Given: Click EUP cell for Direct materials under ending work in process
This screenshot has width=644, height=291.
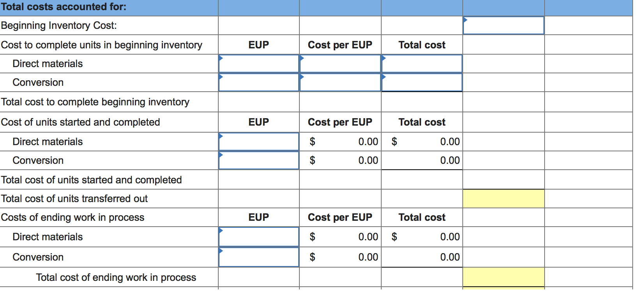Looking at the screenshot, I should [x=259, y=237].
